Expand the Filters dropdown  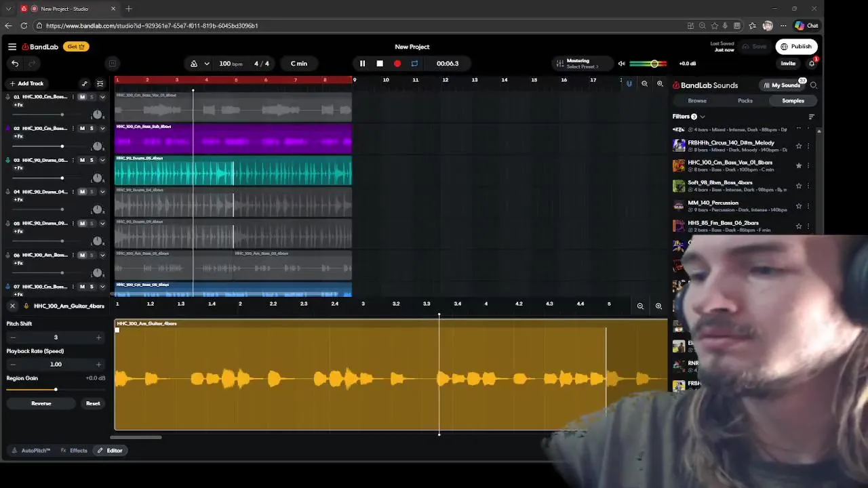[x=688, y=117]
